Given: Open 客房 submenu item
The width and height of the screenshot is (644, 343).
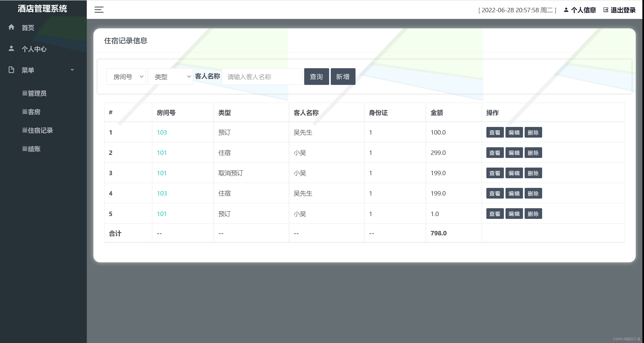Looking at the screenshot, I should (31, 112).
